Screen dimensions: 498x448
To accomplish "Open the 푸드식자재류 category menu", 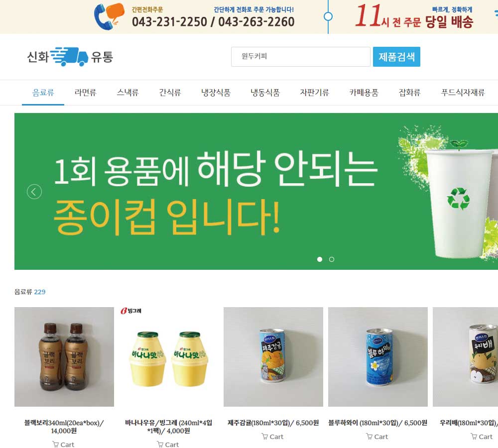I will click(463, 93).
